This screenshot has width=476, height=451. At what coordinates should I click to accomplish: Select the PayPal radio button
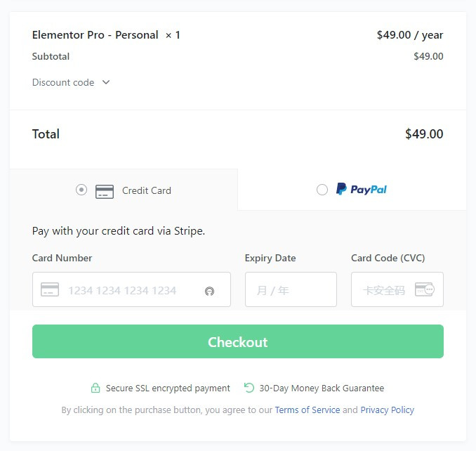pyautogui.click(x=322, y=190)
